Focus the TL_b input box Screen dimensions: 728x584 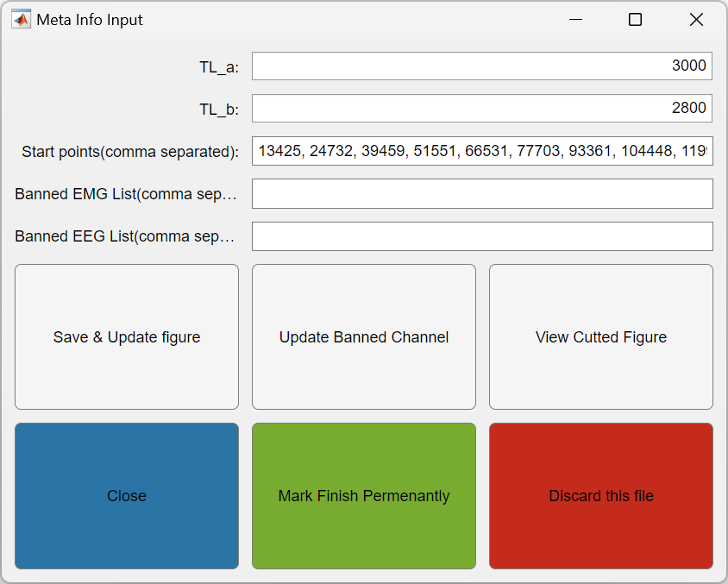[482, 108]
